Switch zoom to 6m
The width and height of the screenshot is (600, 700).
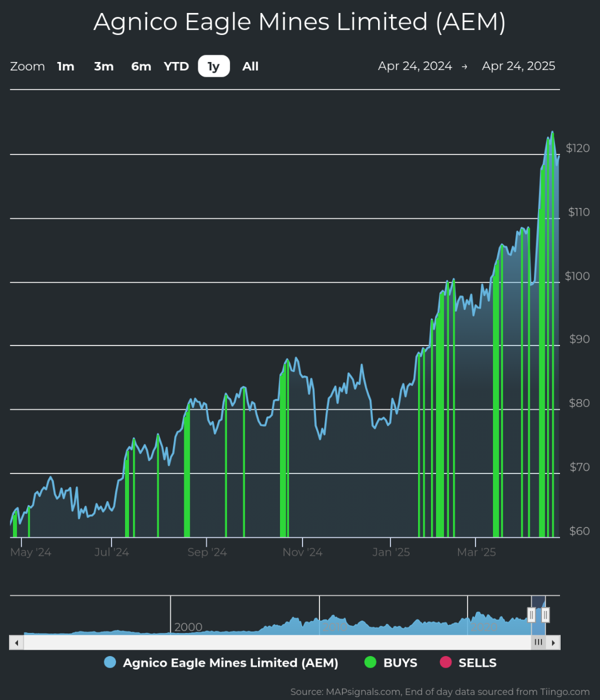tap(141, 67)
